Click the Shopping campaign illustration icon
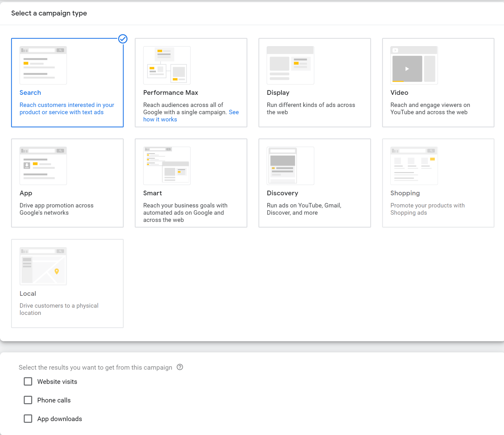Image resolution: width=504 pixels, height=435 pixels. coord(414,166)
